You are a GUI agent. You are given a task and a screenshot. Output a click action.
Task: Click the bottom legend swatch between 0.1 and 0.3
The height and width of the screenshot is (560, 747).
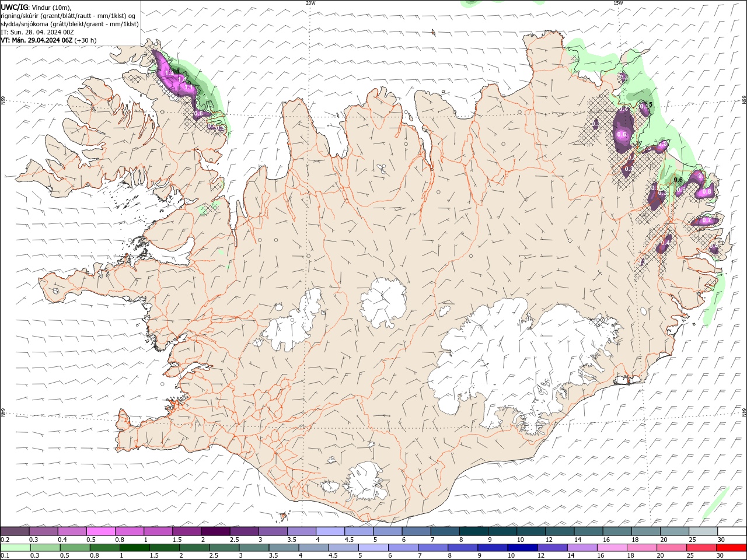click(16, 548)
